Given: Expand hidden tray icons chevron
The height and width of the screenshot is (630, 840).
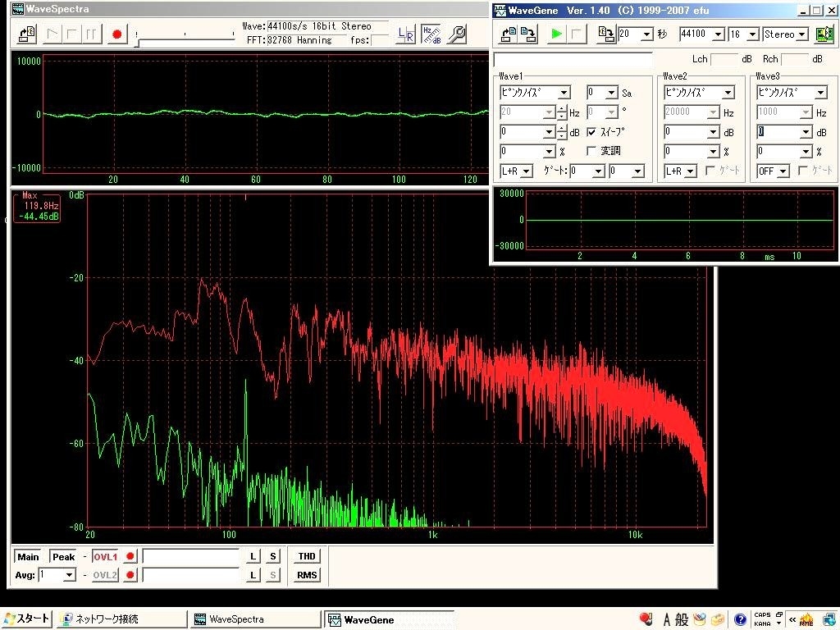Looking at the screenshot, I should [x=792, y=620].
